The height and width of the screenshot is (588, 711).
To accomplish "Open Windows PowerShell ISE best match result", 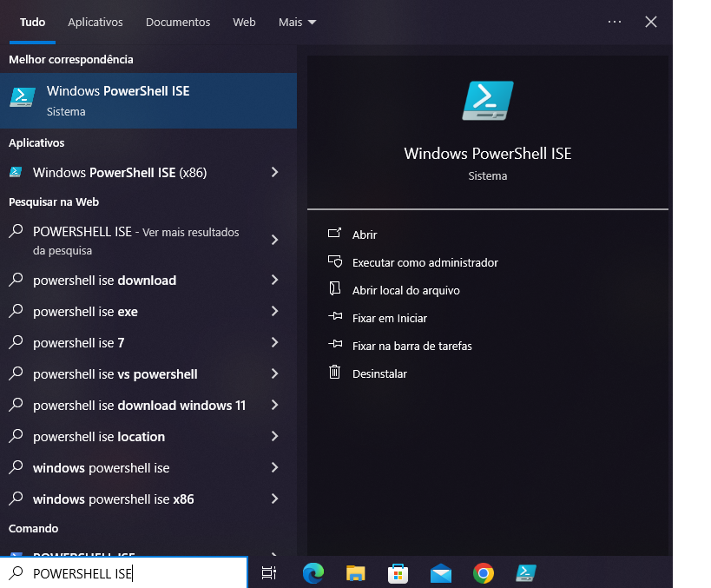I will [148, 100].
